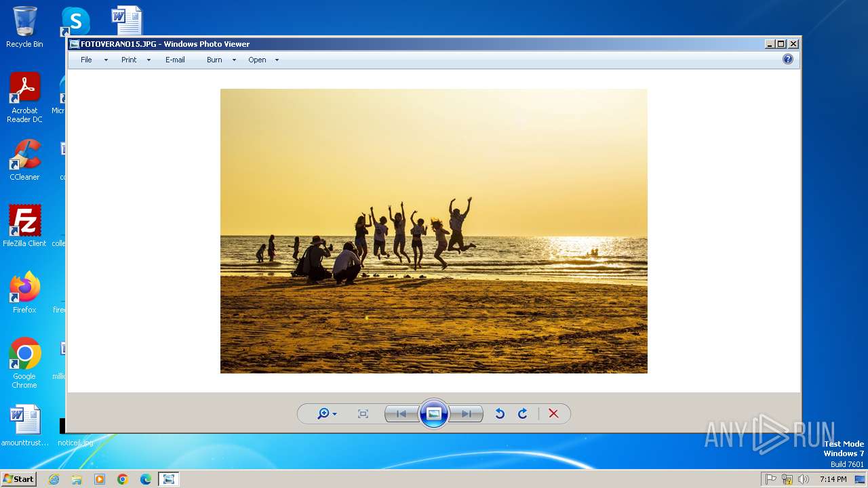The image size is (868, 488).
Task: Open Firefox desktop shortcut
Action: (24, 292)
